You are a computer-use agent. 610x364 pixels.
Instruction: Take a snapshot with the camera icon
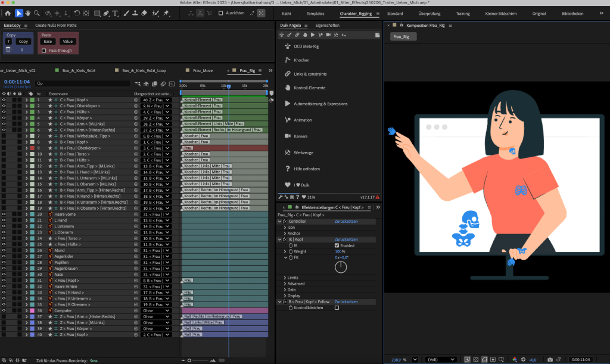[550, 359]
